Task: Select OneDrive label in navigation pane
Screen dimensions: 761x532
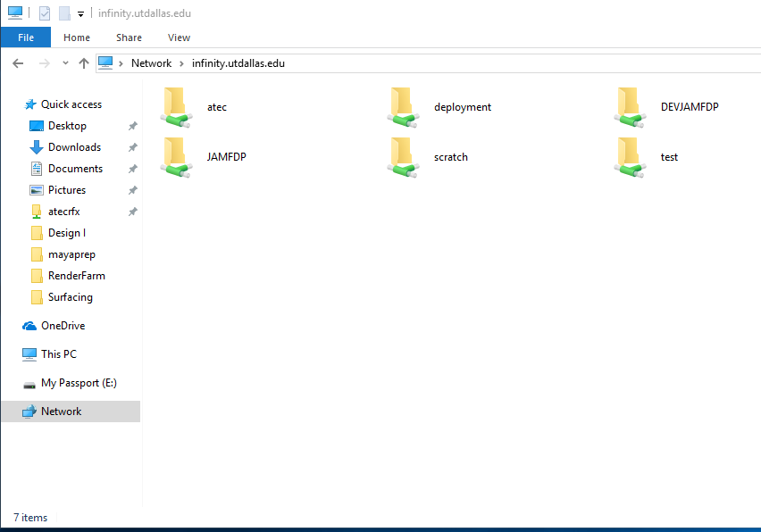Action: pyautogui.click(x=63, y=326)
